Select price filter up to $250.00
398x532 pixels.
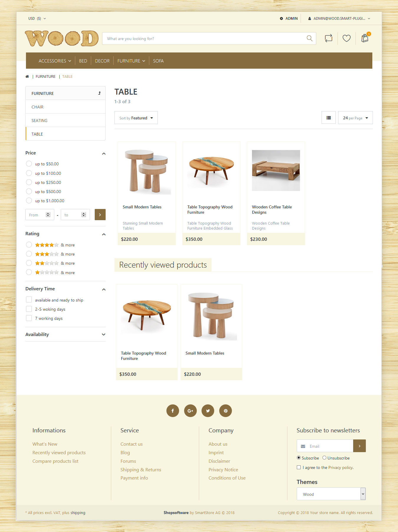click(x=29, y=182)
